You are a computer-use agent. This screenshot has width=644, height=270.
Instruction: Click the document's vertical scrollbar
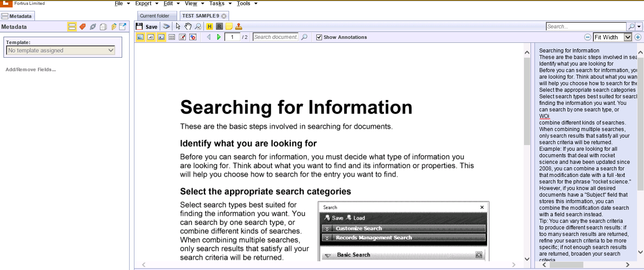(x=527, y=100)
